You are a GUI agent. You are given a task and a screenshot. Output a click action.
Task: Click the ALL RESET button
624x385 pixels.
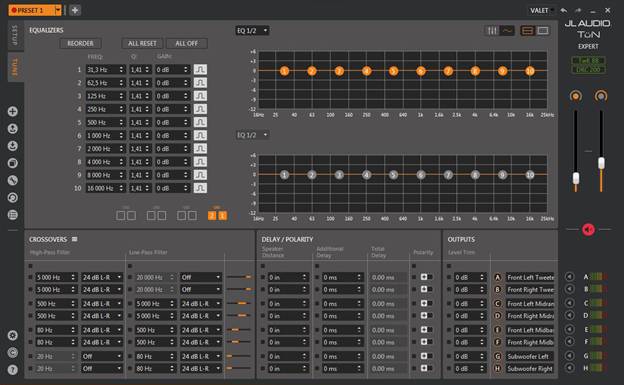pyautogui.click(x=142, y=43)
